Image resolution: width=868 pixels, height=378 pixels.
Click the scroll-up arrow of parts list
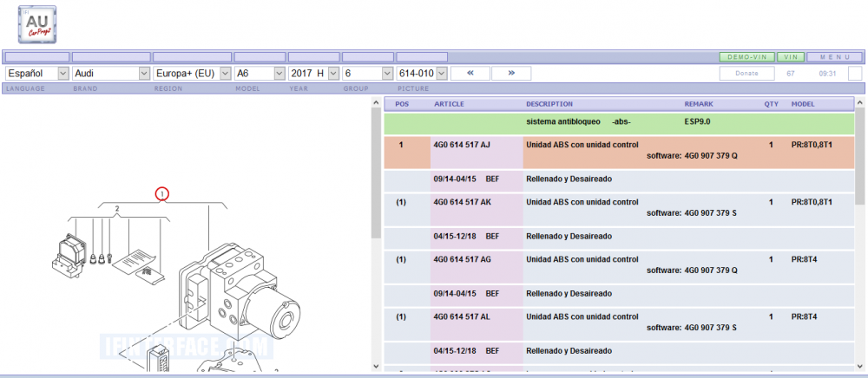(859, 102)
